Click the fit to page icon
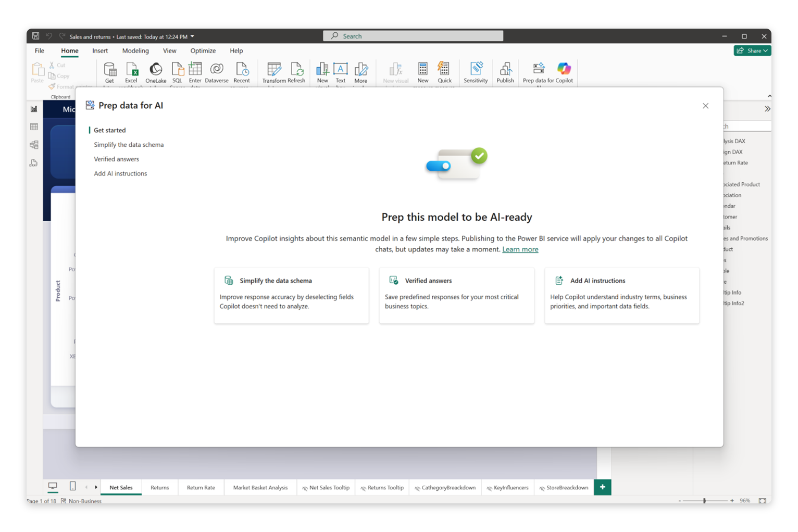The image size is (798, 532). click(763, 500)
